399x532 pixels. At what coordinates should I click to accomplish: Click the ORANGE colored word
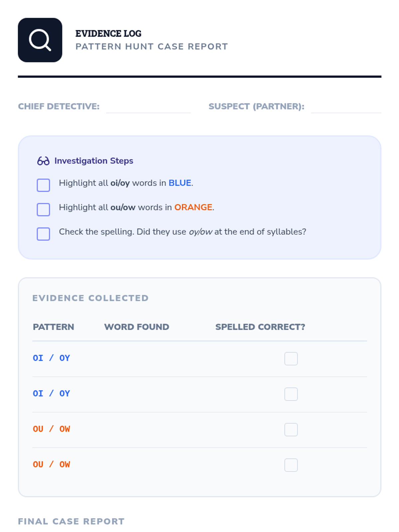(x=193, y=207)
